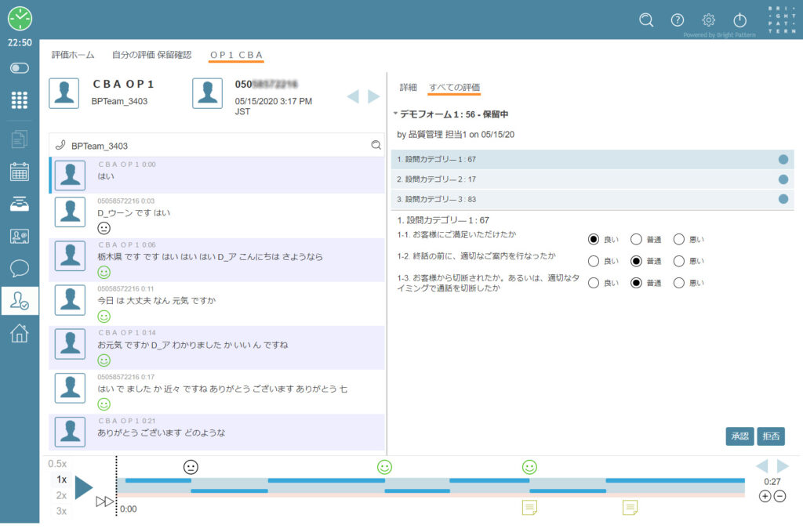Open the contacts directory icon
The height and width of the screenshot is (532, 803).
tap(20, 236)
